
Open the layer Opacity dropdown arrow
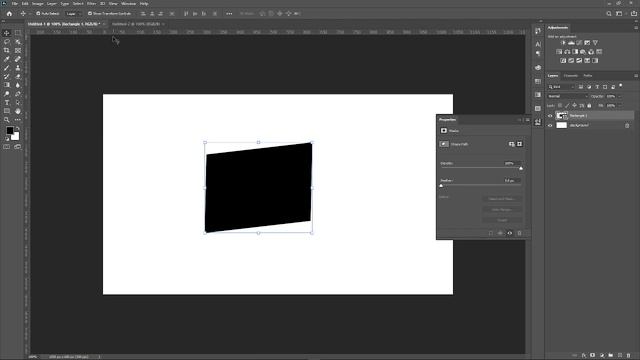[x=620, y=96]
